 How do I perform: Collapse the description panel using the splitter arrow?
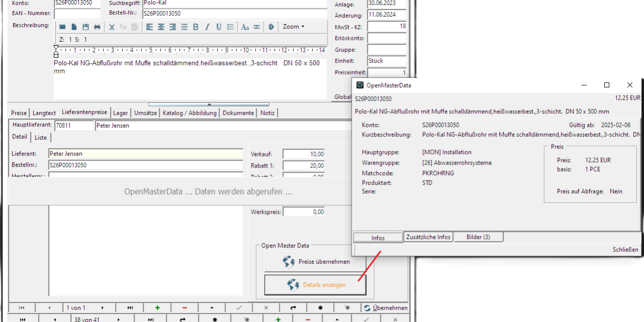209,105
